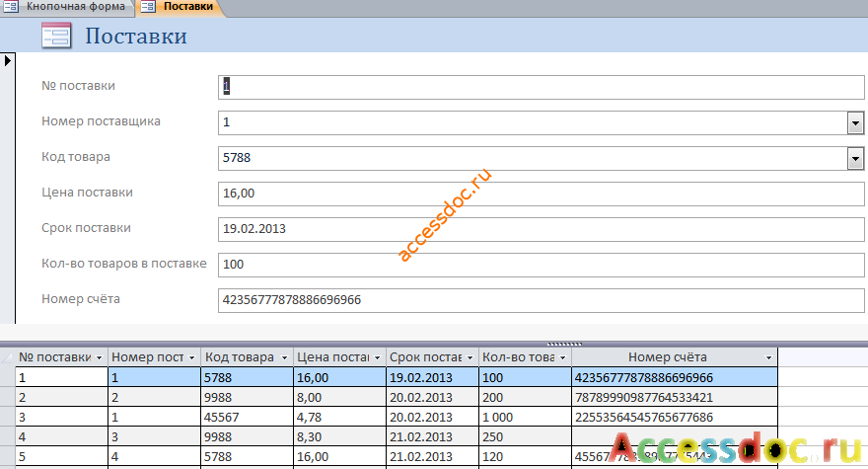Open the Цена постав column filter arrow
The width and height of the screenshot is (868, 469).
(377, 358)
